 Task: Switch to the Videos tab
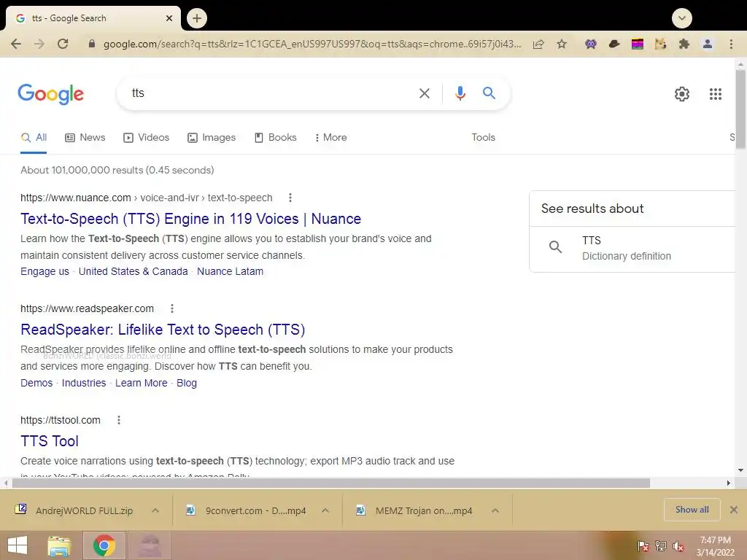146,138
